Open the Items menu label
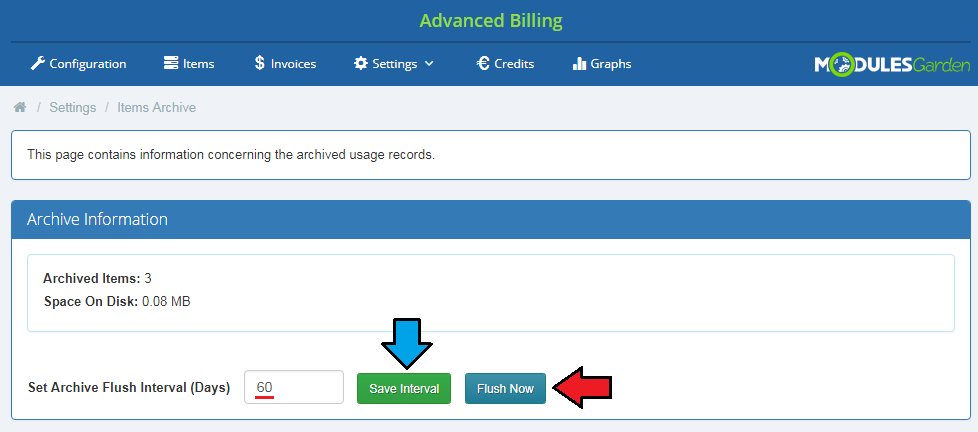 198,64
